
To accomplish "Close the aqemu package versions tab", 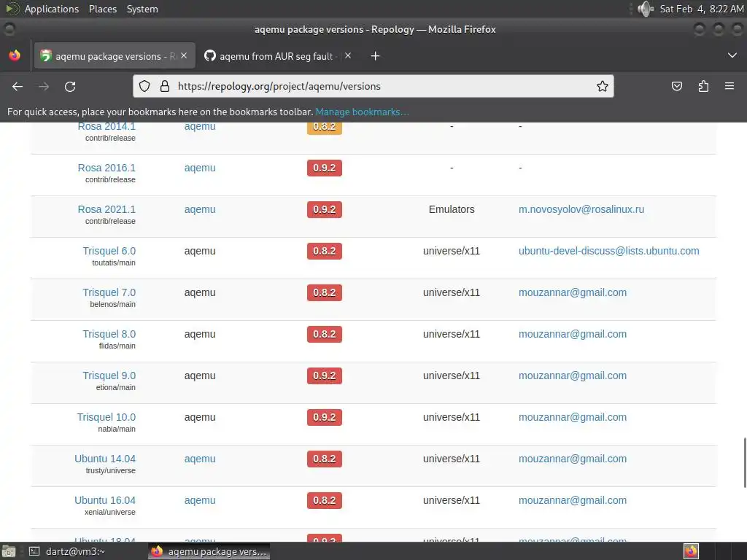I will pos(184,55).
